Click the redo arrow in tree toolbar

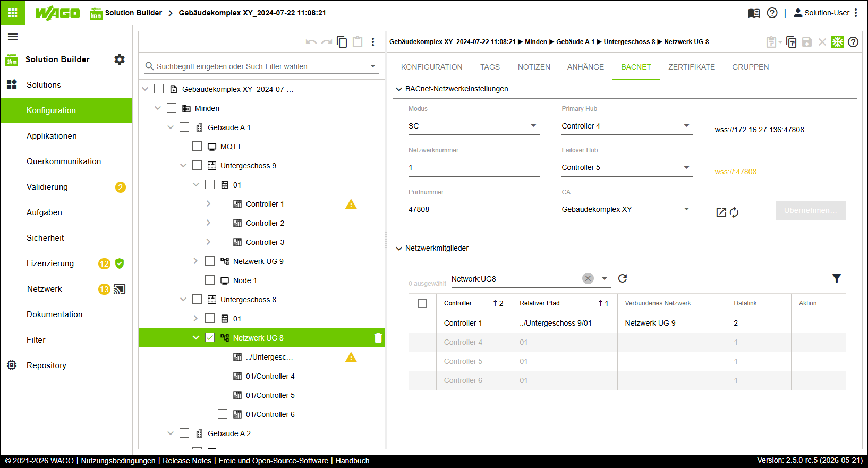click(327, 42)
